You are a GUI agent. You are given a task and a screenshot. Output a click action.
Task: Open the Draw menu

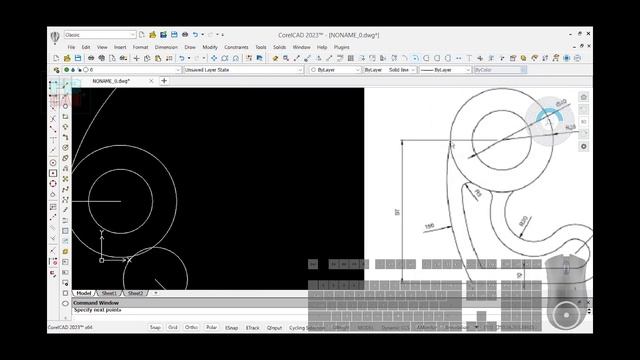pos(190,47)
